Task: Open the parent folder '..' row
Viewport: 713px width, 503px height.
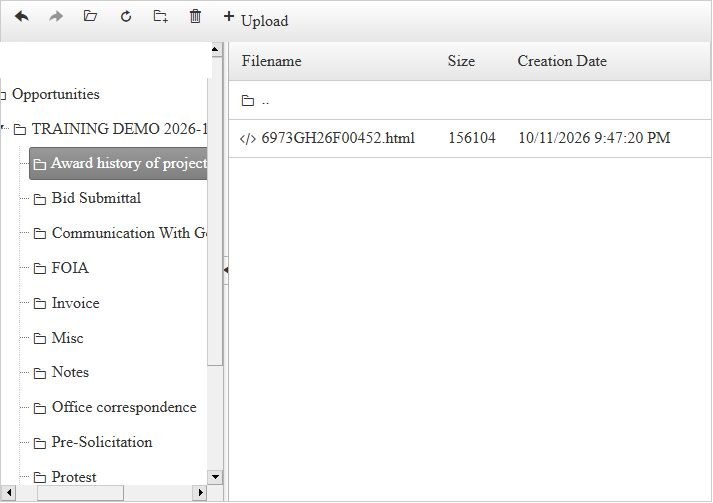Action: (x=470, y=101)
